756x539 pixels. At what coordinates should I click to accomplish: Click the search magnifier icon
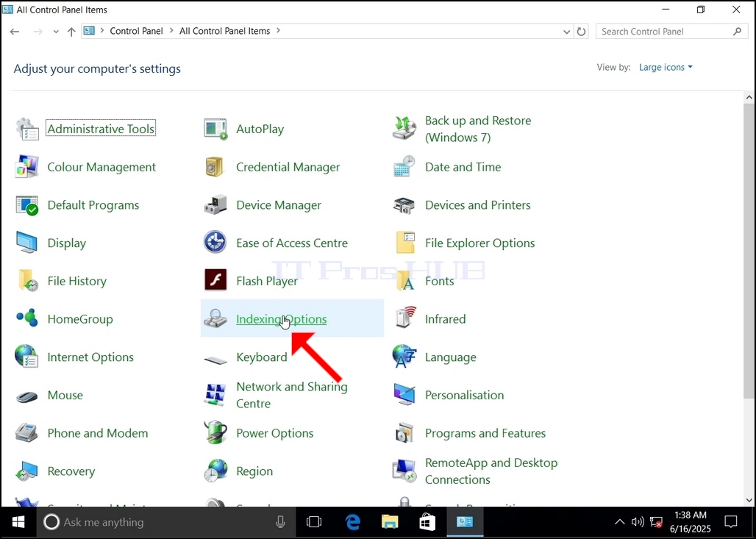tap(737, 32)
